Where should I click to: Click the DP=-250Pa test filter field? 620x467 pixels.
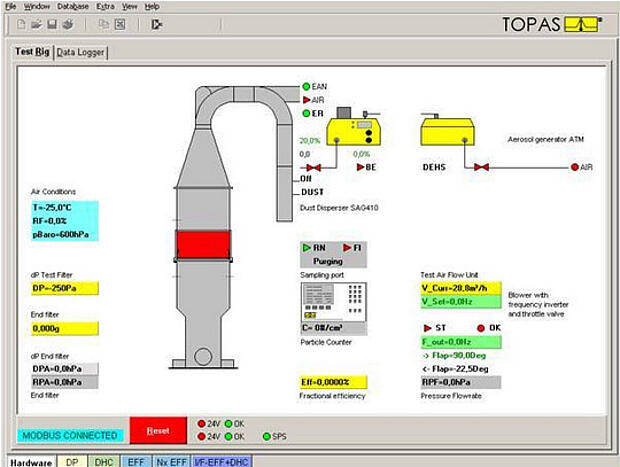pyautogui.click(x=65, y=288)
